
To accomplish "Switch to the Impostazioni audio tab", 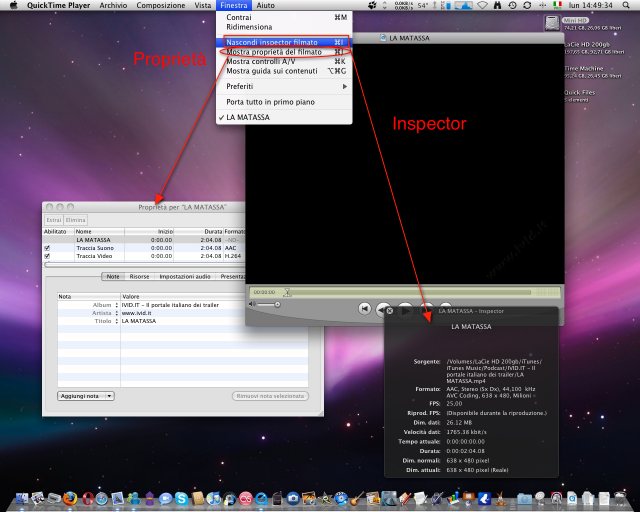I will (x=185, y=276).
